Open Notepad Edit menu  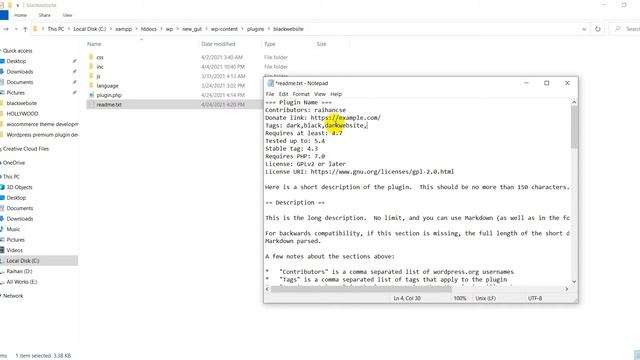point(283,94)
